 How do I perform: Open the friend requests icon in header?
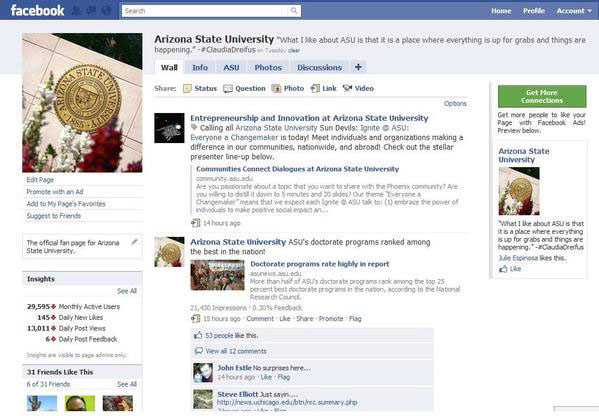(x=77, y=10)
